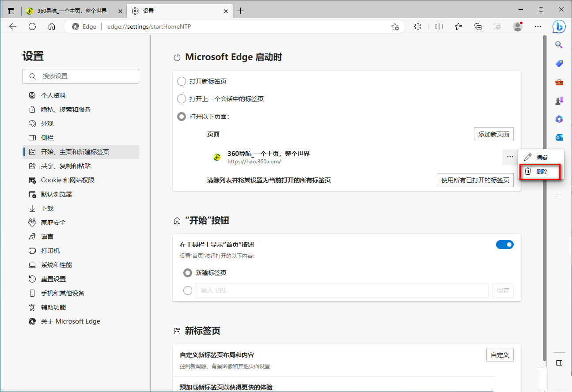Select the URL radio button option
572x392 pixels.
(188, 290)
